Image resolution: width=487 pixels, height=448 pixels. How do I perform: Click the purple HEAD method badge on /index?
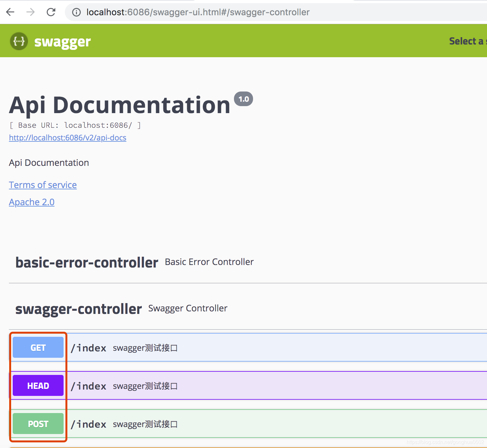[x=38, y=385]
